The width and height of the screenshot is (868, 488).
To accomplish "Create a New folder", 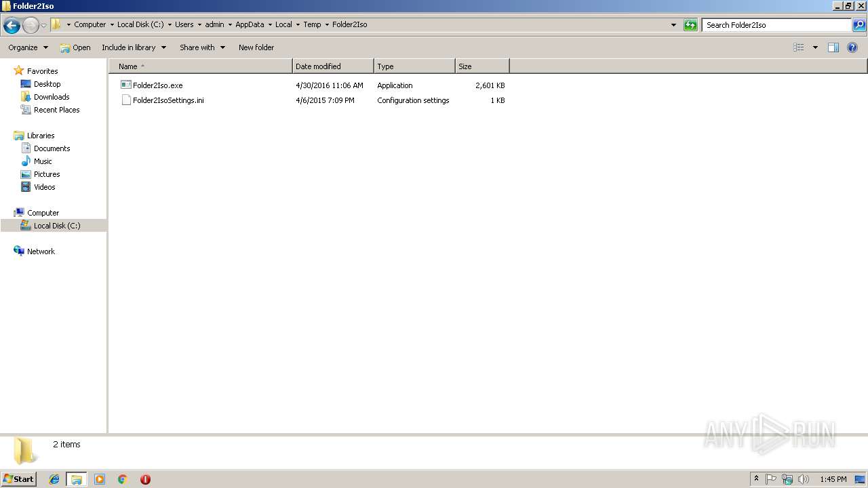I will (x=256, y=47).
